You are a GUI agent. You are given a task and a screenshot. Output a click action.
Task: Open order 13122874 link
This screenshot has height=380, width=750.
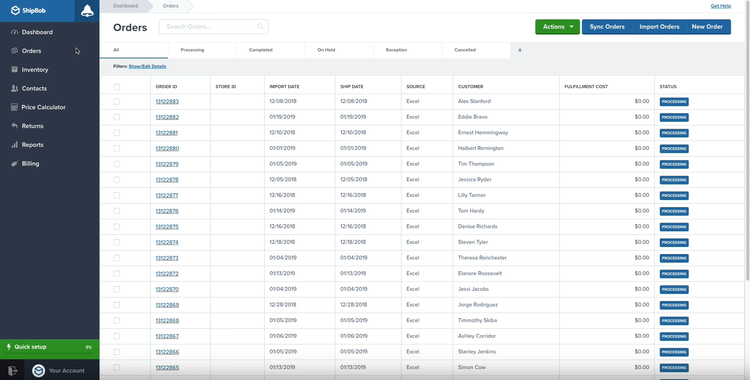pyautogui.click(x=167, y=243)
